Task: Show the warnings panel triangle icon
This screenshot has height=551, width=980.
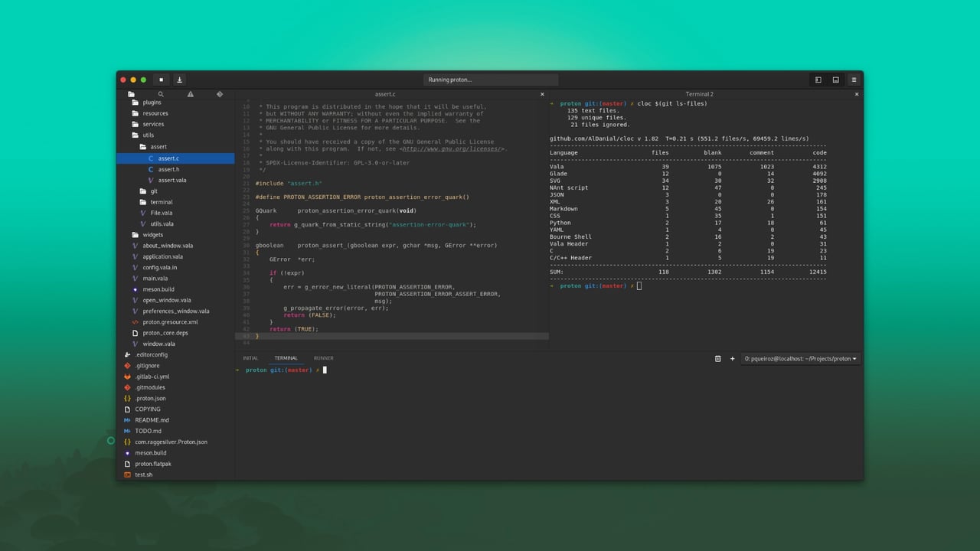Action: [190, 94]
